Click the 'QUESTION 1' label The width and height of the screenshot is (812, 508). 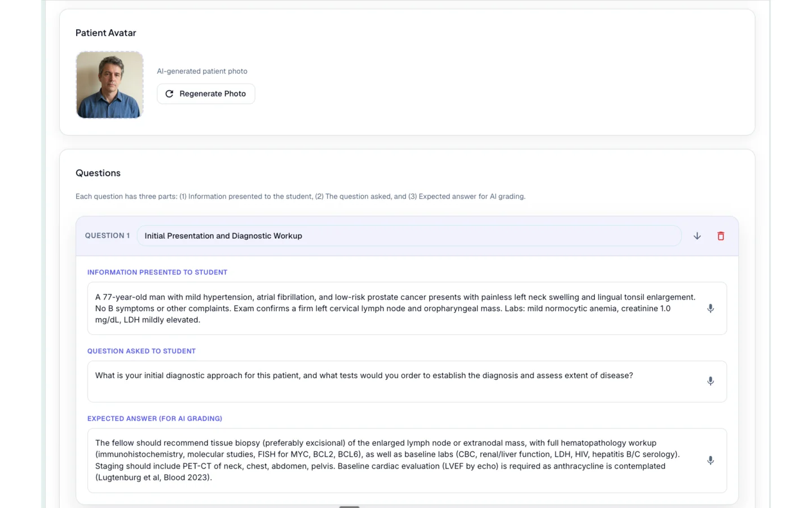tap(107, 235)
